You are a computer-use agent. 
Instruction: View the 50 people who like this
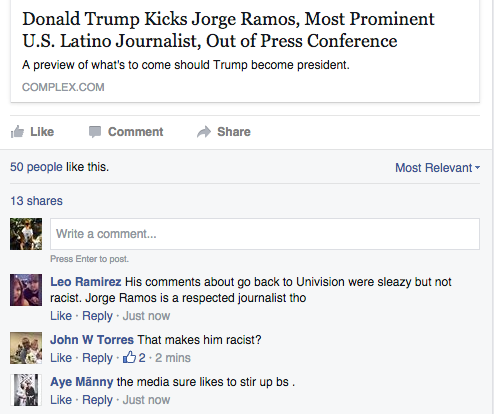(x=36, y=167)
